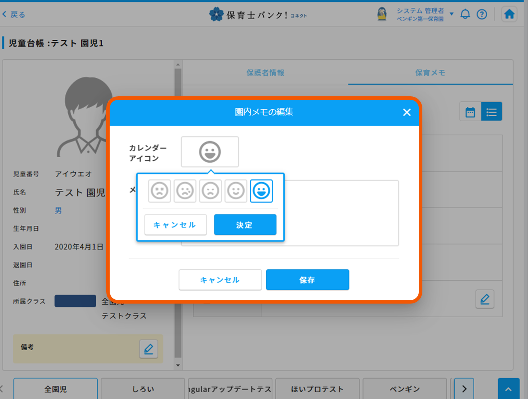The image size is (532, 399).
Task: Pick the neutral face emoji
Action: 210,191
